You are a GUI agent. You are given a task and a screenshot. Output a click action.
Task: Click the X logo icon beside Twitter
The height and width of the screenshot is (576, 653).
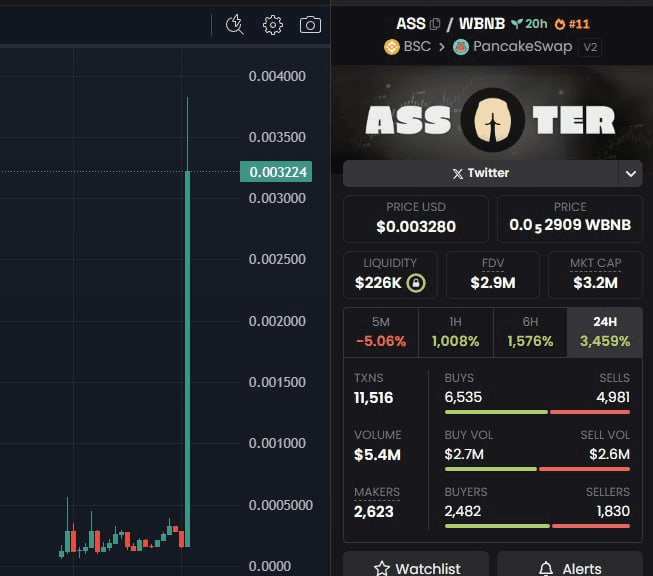457,173
